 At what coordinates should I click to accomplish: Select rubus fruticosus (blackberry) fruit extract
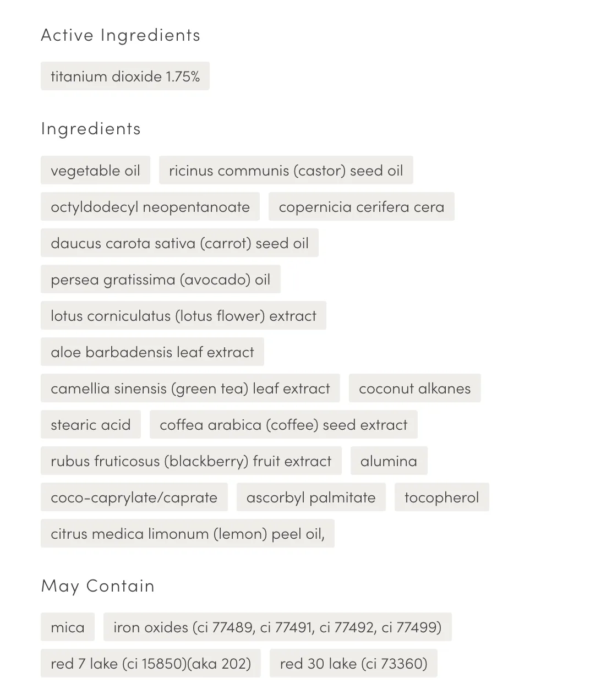pyautogui.click(x=191, y=461)
